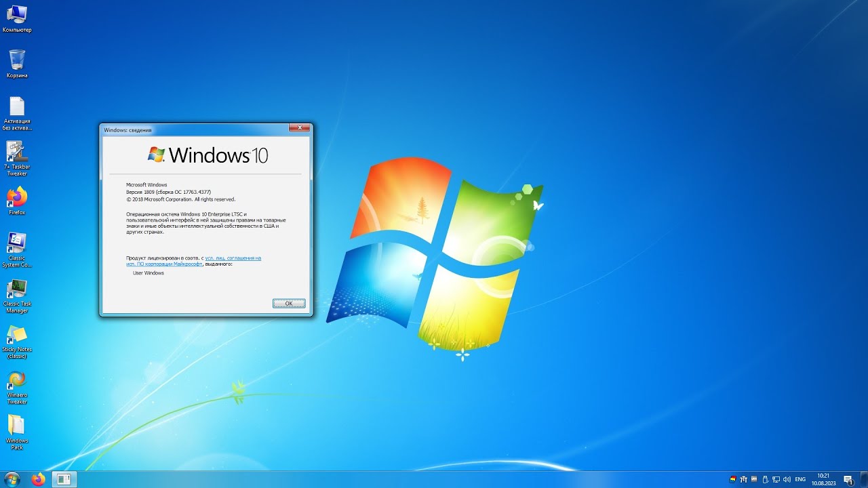Click the winver window taskbar button
This screenshot has width=868, height=488.
(x=64, y=479)
